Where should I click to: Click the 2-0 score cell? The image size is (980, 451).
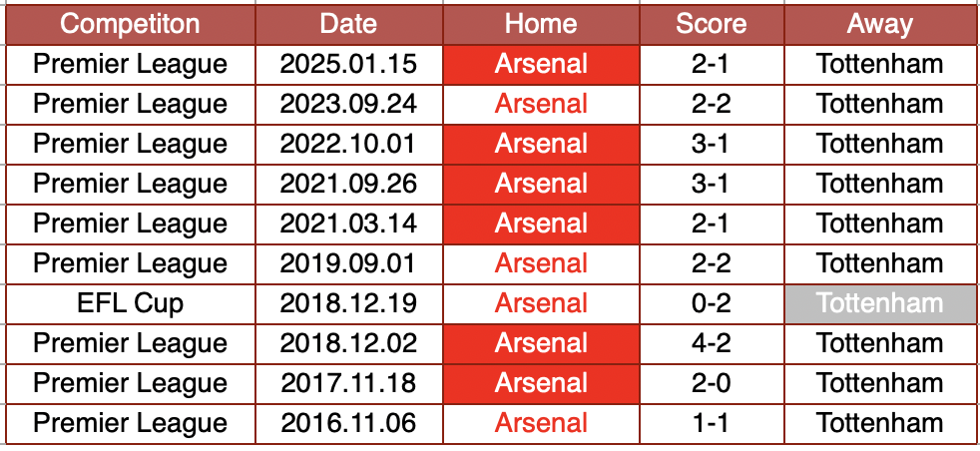[x=710, y=383]
